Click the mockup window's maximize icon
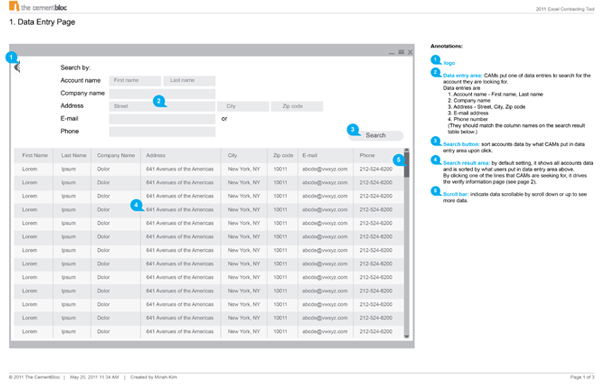The height and width of the screenshot is (388, 600). click(x=401, y=52)
